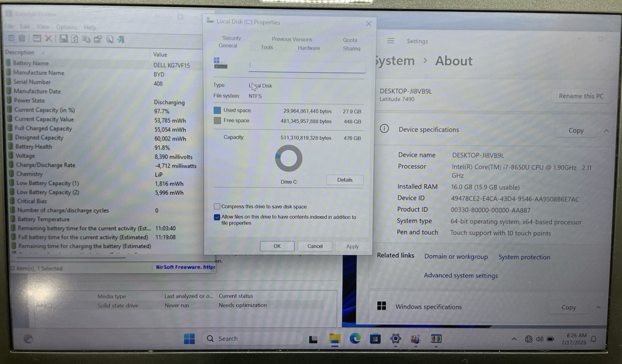
Task: Click the battery icon in the system tray
Action: pyautogui.click(x=551, y=339)
